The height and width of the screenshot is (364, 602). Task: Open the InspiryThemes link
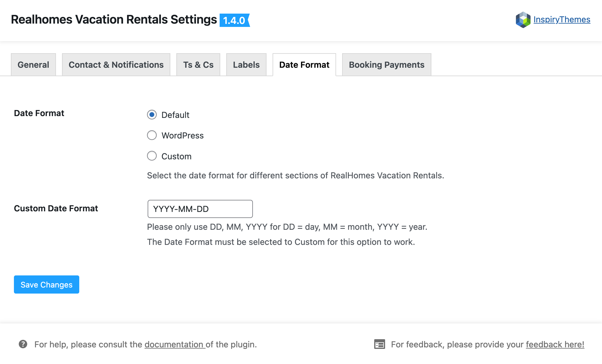(x=562, y=20)
